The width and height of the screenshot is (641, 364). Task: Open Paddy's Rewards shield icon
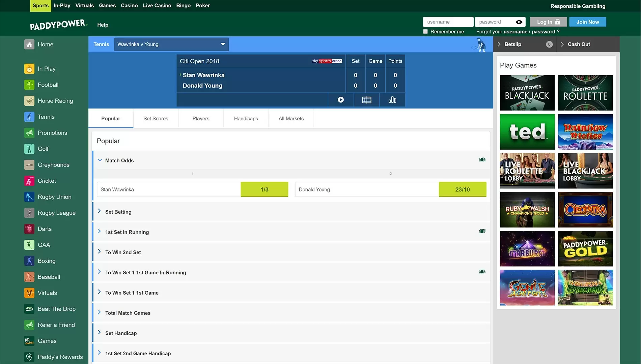pos(29,357)
